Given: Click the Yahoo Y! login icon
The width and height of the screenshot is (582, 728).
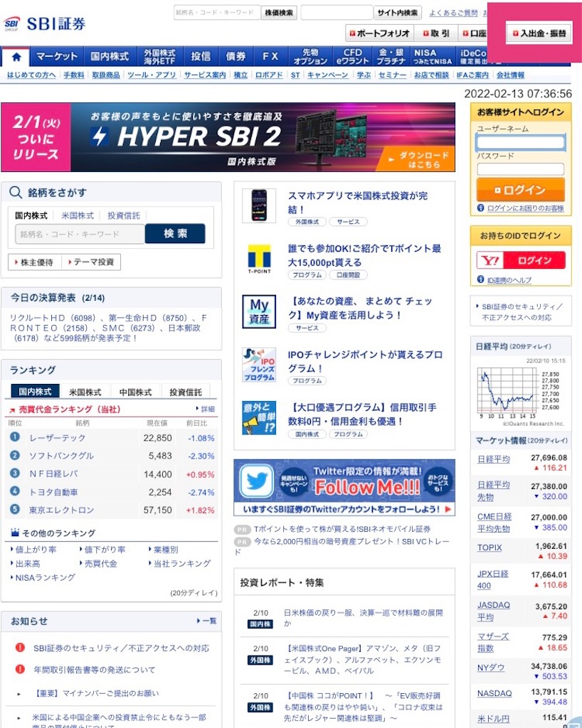Looking at the screenshot, I should [x=490, y=260].
